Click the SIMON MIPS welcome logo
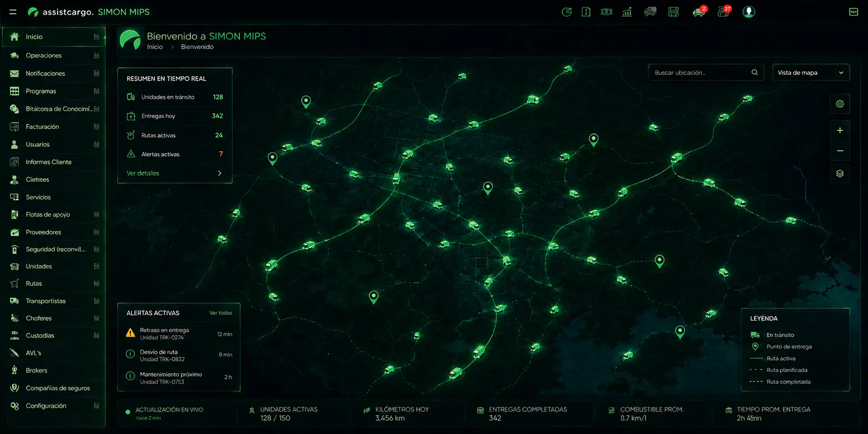The width and height of the screenshot is (868, 434). point(130,40)
